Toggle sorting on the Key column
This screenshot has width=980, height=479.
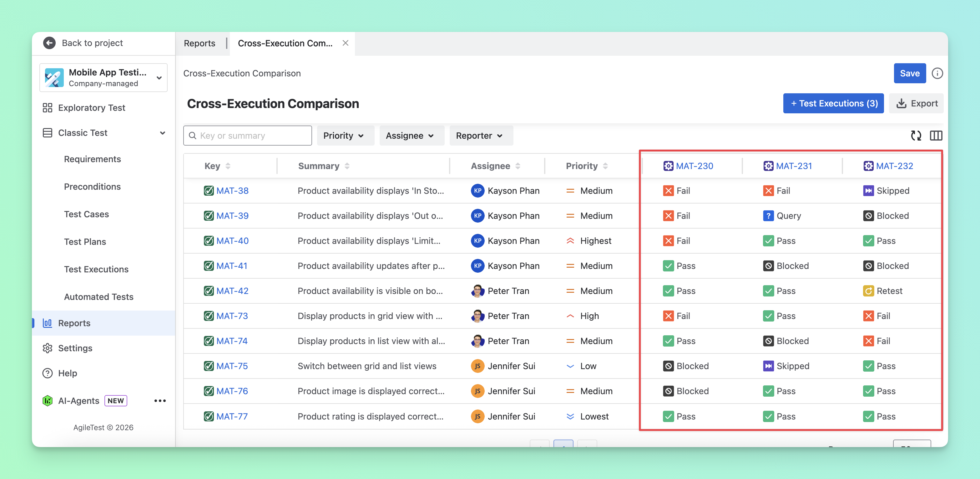[228, 166]
